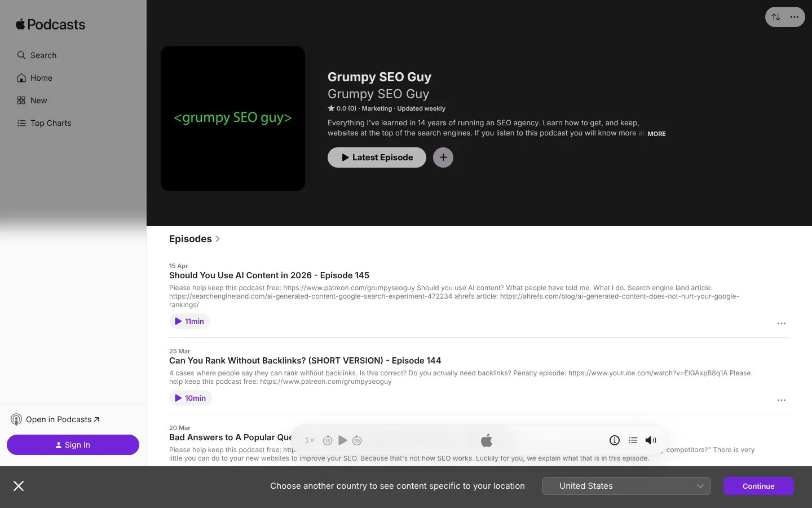Skip back 15 seconds

(328, 440)
